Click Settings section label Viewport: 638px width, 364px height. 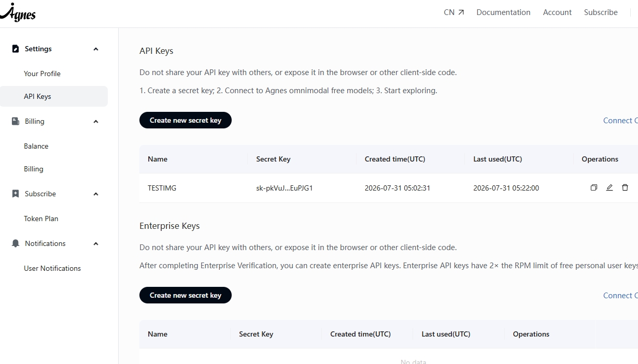click(x=38, y=49)
